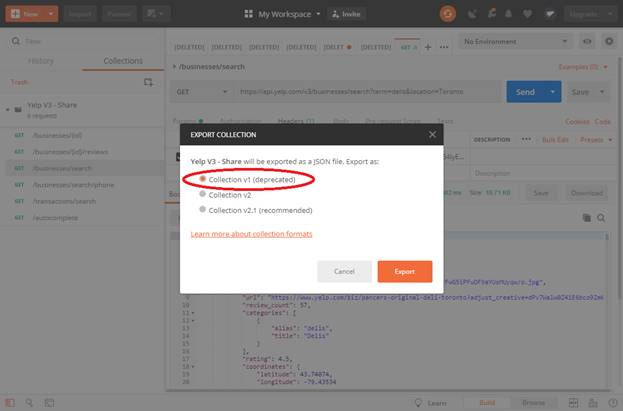Click the request Save button
Screen dimensions: 623x411
pos(580,92)
